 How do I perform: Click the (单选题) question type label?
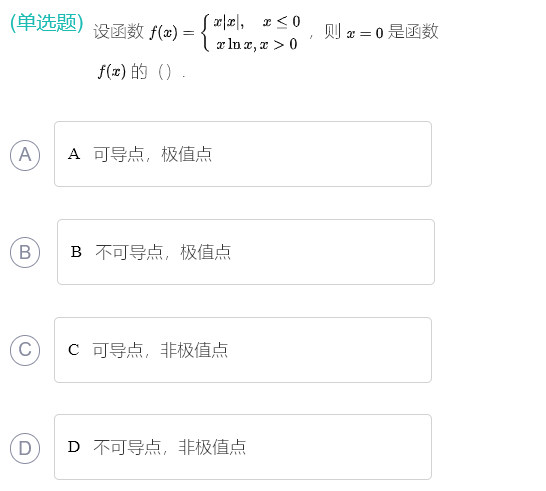[x=47, y=23]
